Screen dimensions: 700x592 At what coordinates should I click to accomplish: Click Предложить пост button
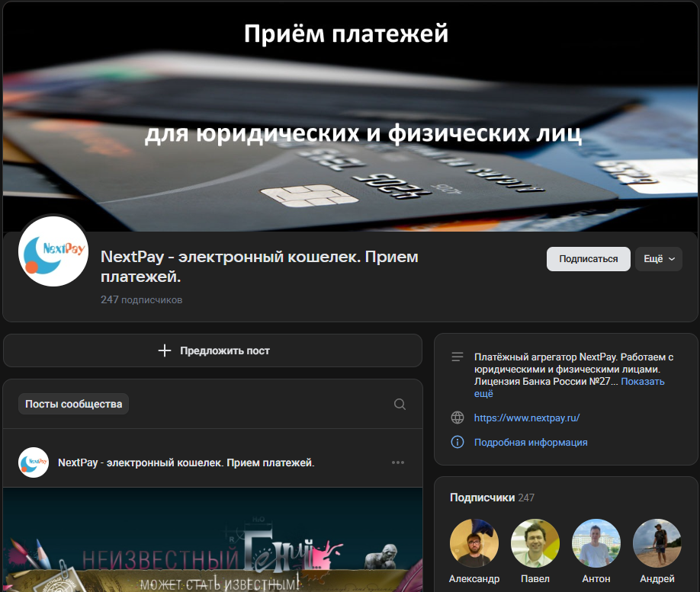pos(213,350)
